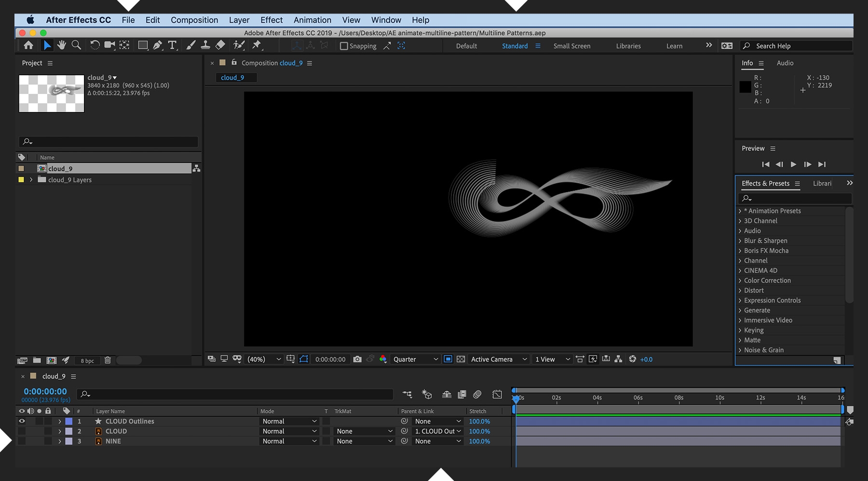Take a snapshot of the composition

point(357,359)
